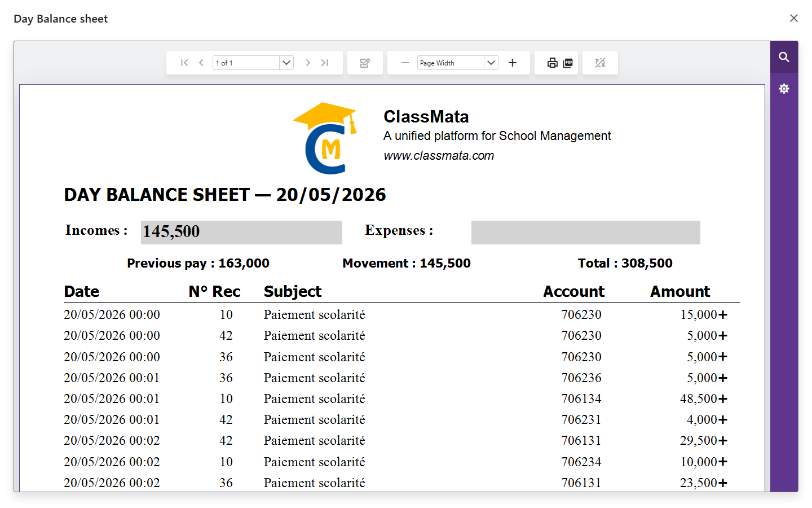Select the amount 15,000+ cell
The width and height of the screenshot is (812, 508).
(x=704, y=314)
